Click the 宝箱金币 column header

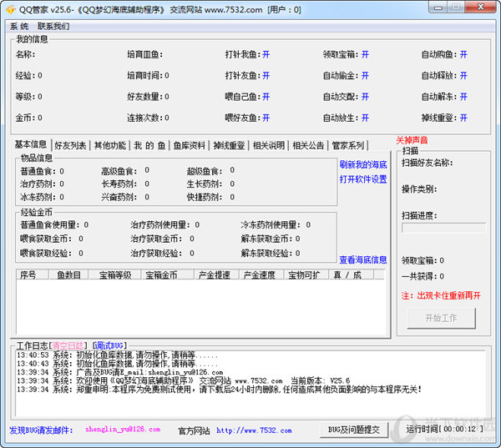pos(168,275)
